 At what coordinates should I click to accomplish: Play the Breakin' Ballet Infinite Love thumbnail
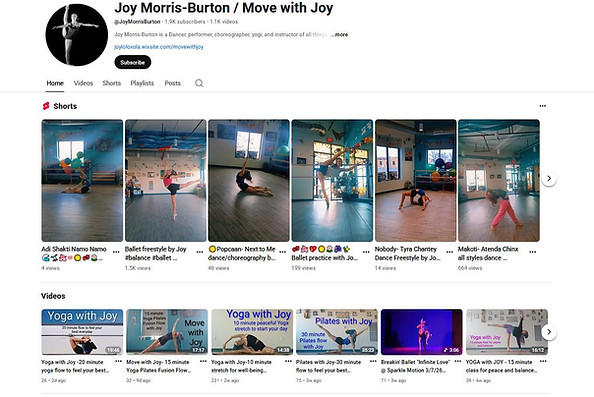tap(422, 332)
